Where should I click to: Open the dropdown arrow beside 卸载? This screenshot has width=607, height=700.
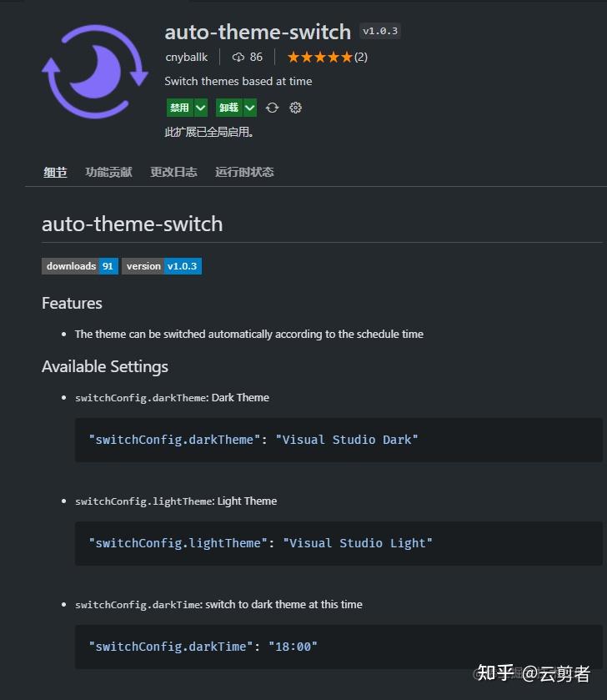pos(248,107)
